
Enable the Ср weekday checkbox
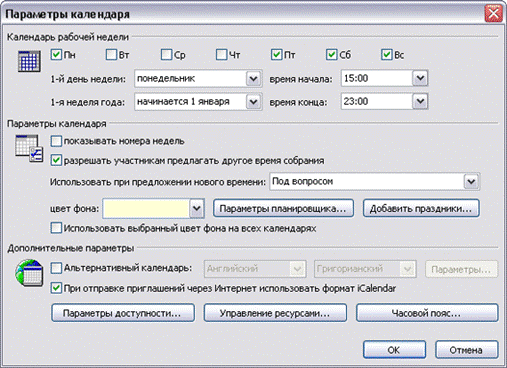[x=166, y=54]
